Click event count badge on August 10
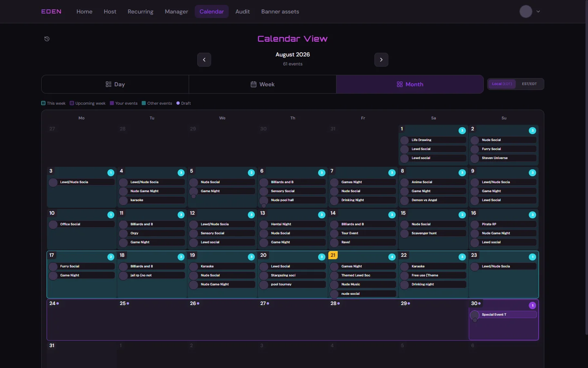 (x=111, y=215)
